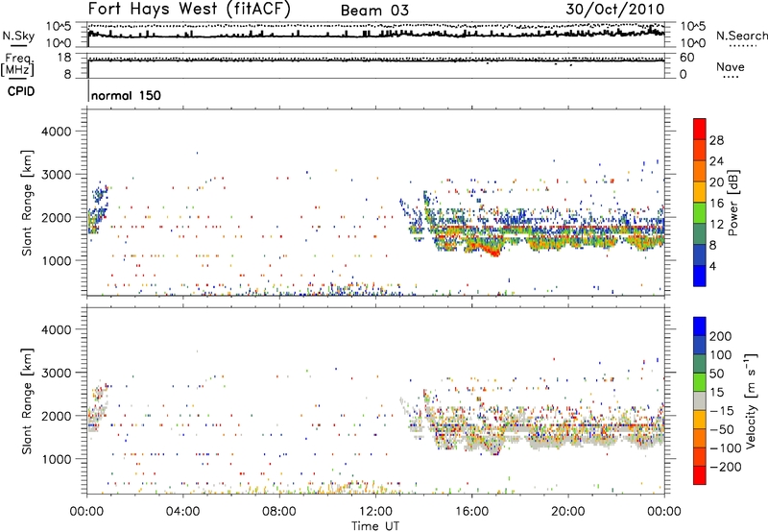Click the 'Freq. [MHz]' label
The image size is (768, 532).
click(17, 64)
